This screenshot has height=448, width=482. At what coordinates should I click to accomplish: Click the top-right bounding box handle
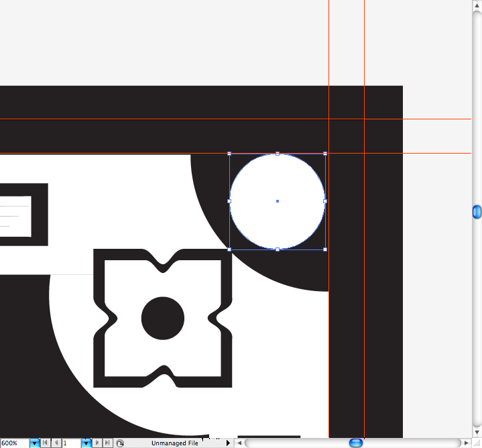point(325,154)
